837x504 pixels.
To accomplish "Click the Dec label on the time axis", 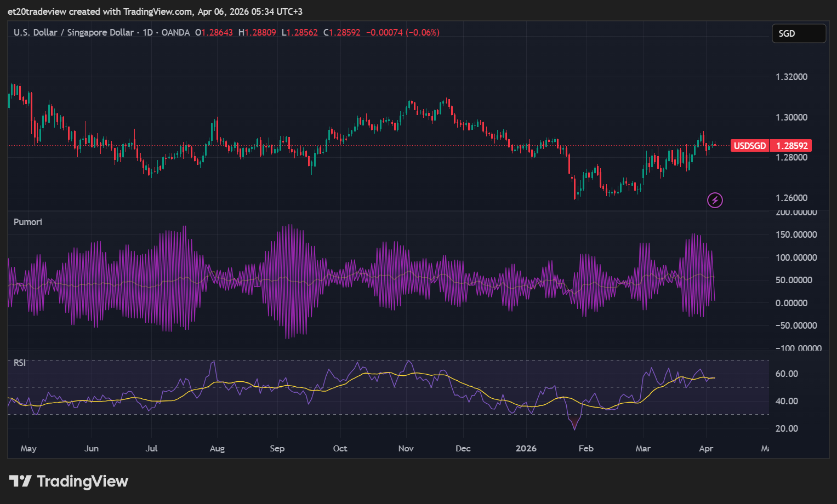I will coord(463,448).
